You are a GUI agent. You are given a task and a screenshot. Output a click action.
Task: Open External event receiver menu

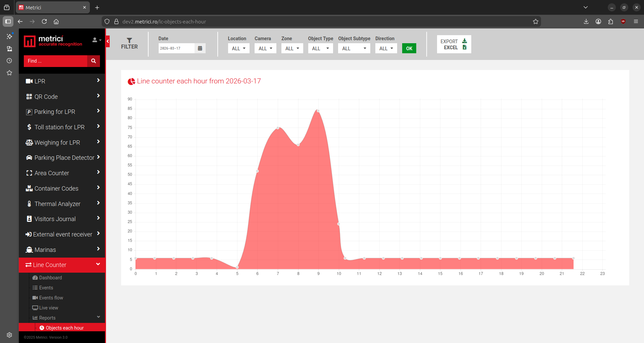tap(62, 234)
